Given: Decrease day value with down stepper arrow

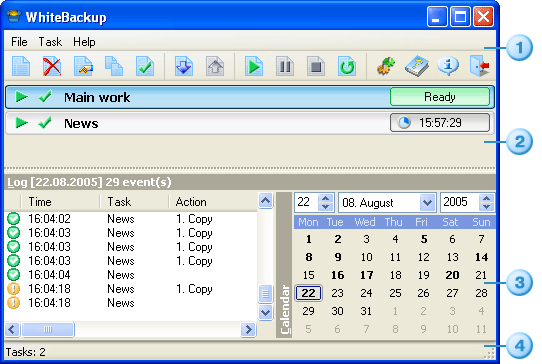Looking at the screenshot, I should pos(325,206).
